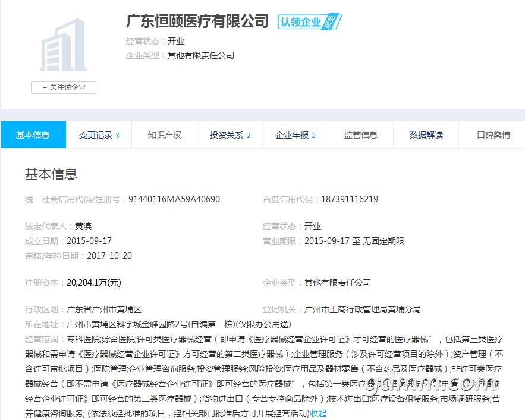
Task: Click company title 广东恒颐医疗有限公司
Action: point(197,21)
